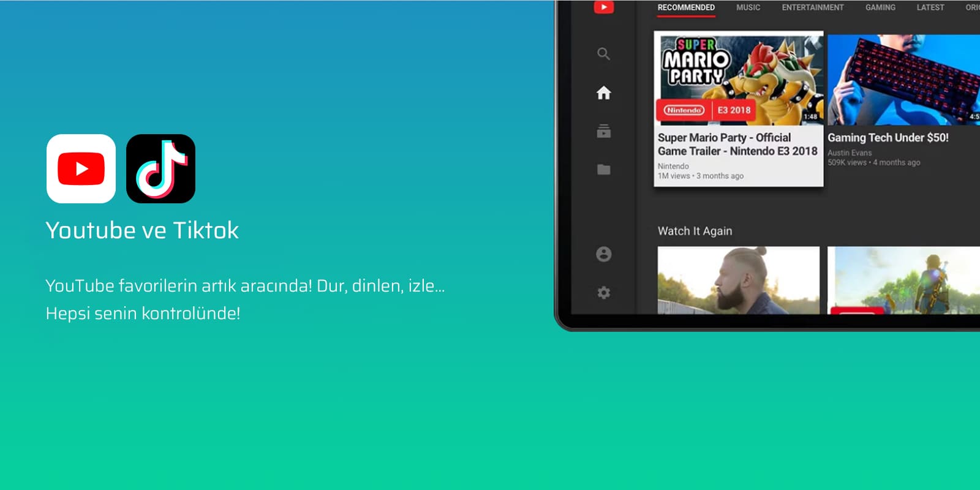Image resolution: width=980 pixels, height=490 pixels.
Task: Click the Watch It Again section heading
Action: (x=695, y=231)
